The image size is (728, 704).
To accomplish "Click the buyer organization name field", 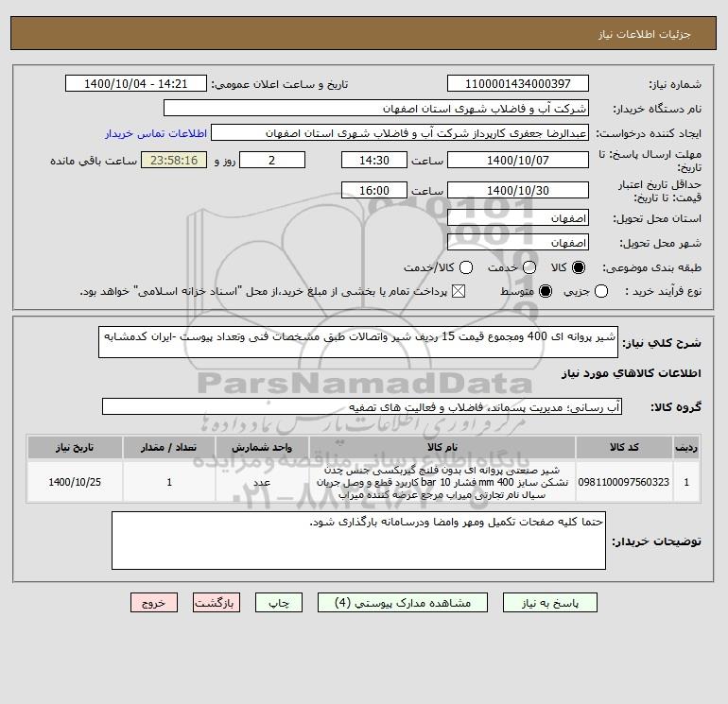I will click(x=376, y=108).
